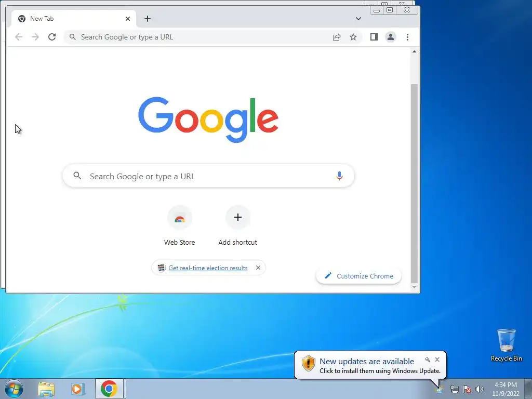
Task: Click the Google search box on the page
Action: pyautogui.click(x=208, y=176)
